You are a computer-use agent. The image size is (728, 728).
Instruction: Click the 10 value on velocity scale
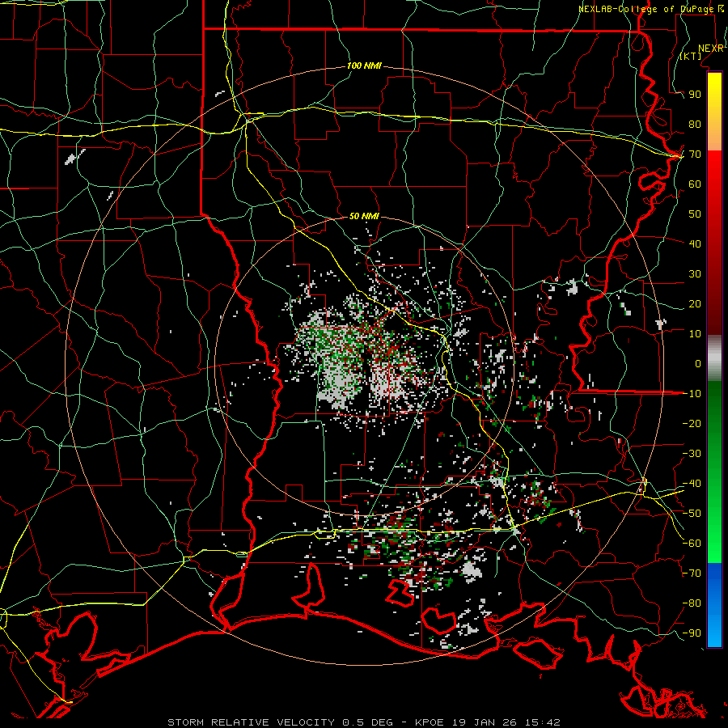(x=695, y=334)
